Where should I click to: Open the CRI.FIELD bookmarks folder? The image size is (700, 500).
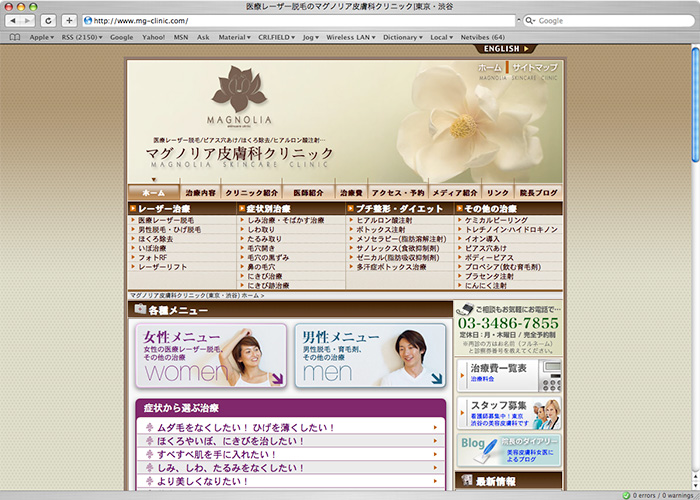pyautogui.click(x=276, y=38)
